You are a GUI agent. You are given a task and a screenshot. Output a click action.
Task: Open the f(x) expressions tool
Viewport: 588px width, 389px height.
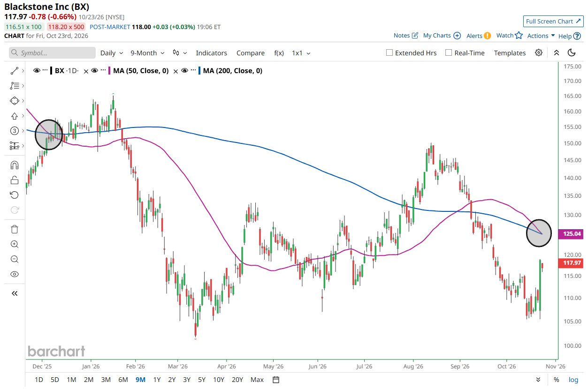click(x=279, y=53)
